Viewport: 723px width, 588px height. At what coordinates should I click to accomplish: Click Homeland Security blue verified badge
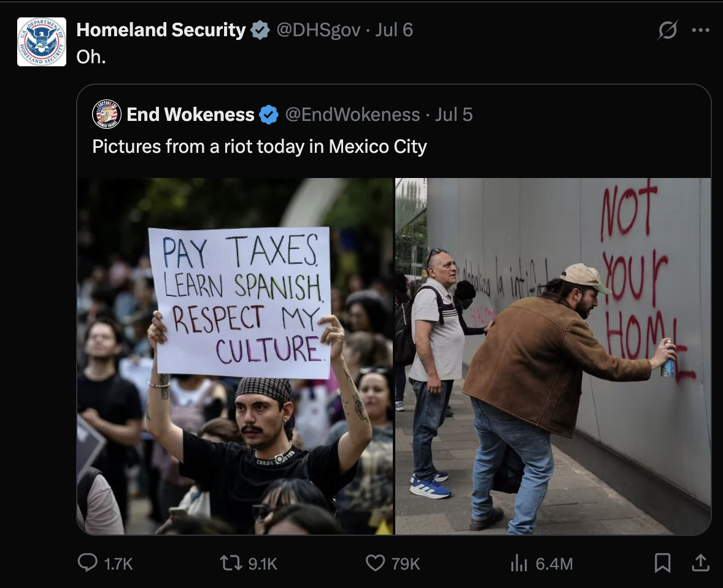(x=260, y=31)
